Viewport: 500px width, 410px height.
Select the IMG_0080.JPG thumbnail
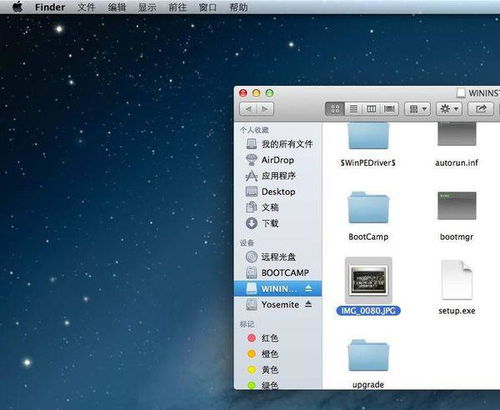point(368,280)
